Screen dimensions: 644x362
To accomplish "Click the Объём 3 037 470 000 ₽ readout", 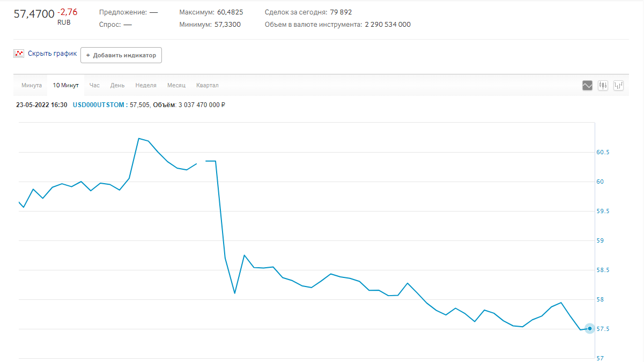I will (x=189, y=105).
